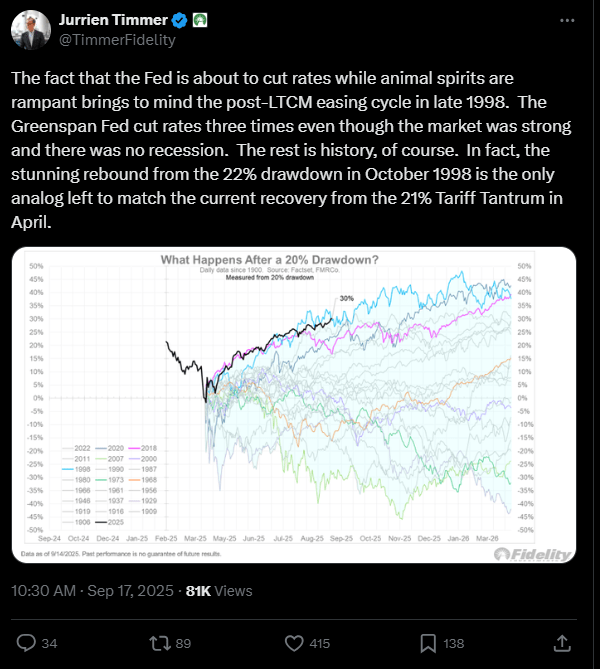The height and width of the screenshot is (669, 600).
Task: Click the share icon on the post
Action: coord(562,642)
